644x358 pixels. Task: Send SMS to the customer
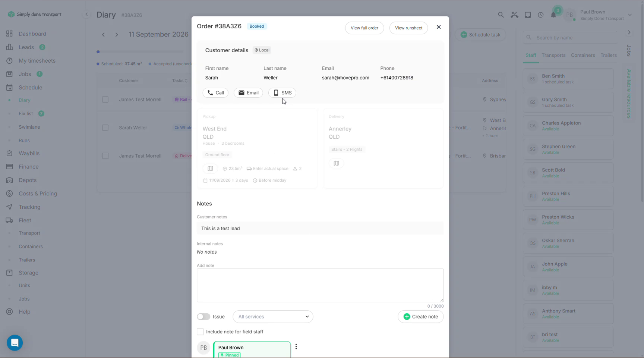click(x=282, y=93)
